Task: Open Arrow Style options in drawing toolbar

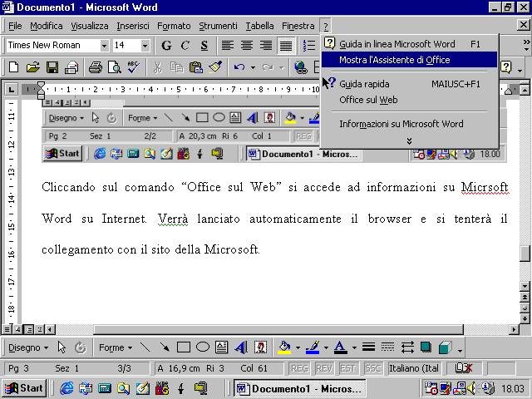Action: tap(406, 347)
